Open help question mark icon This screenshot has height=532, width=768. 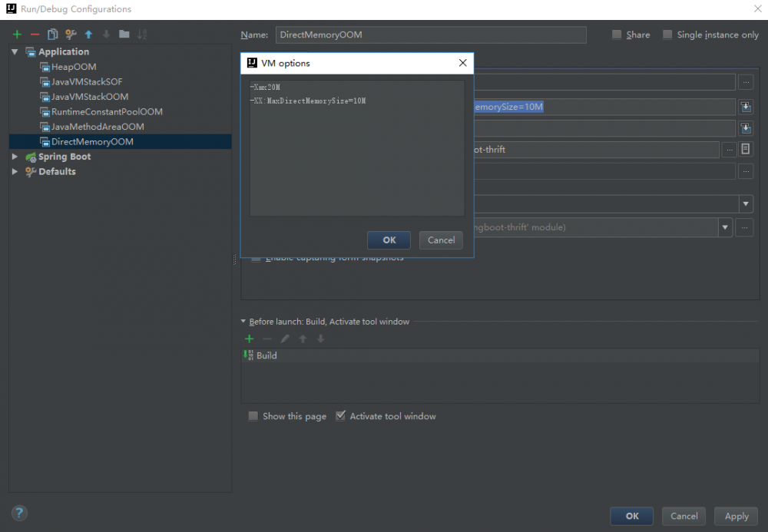[19, 513]
